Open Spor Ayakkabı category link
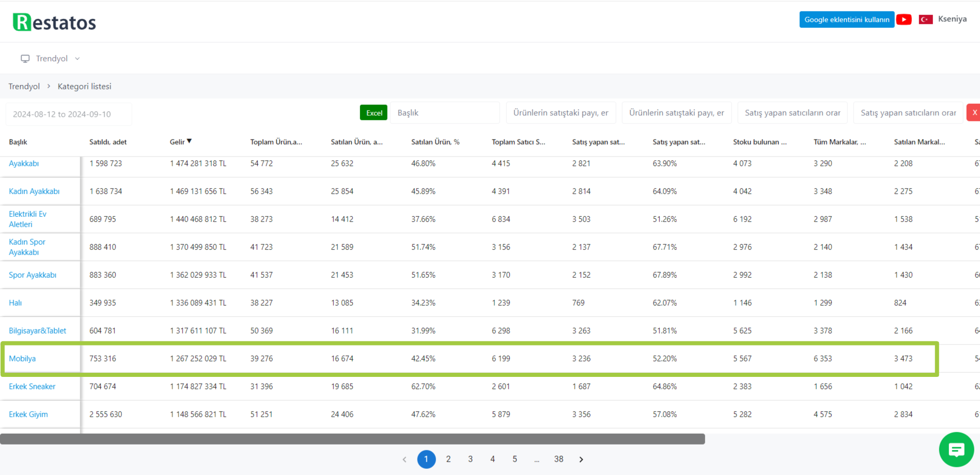The width and height of the screenshot is (980, 475). pyautogui.click(x=33, y=275)
